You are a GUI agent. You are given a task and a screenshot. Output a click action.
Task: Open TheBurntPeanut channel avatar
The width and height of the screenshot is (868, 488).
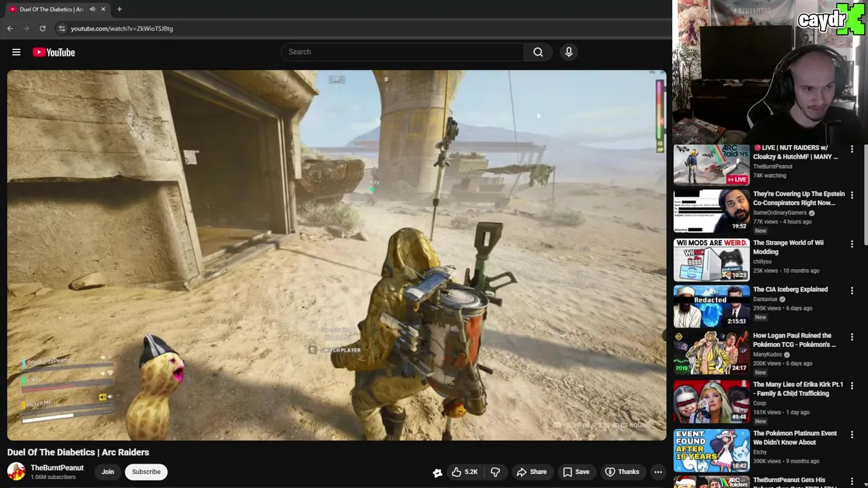tap(16, 471)
